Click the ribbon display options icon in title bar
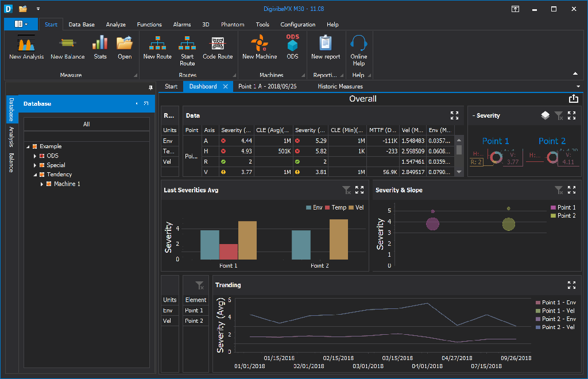Image resolution: width=588 pixels, height=379 pixels. pos(516,9)
